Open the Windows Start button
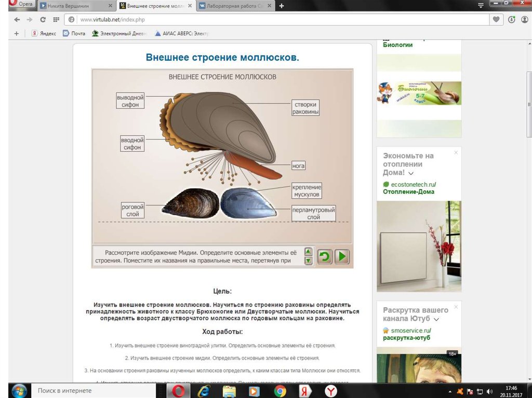 point(19,390)
